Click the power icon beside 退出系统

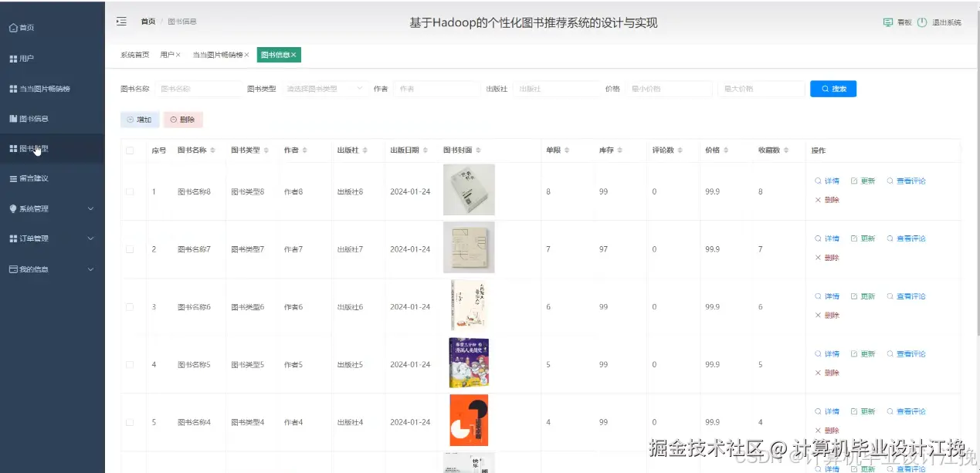point(922,22)
